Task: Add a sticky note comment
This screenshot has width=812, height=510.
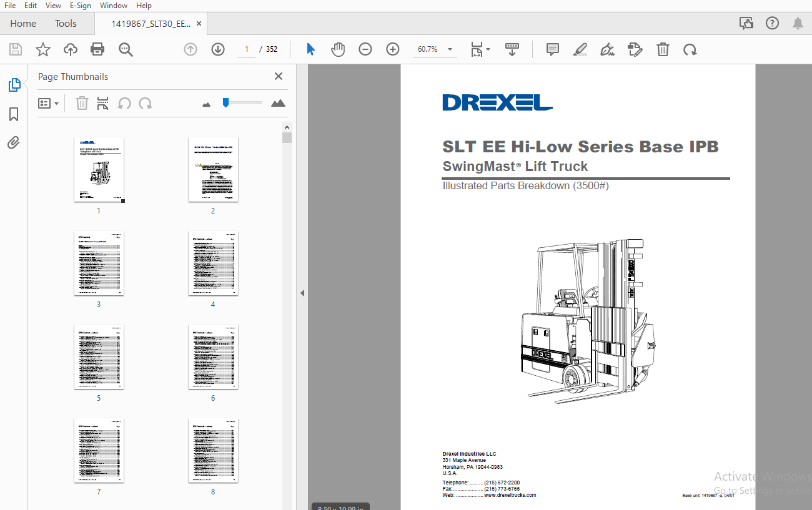Action: [x=553, y=49]
